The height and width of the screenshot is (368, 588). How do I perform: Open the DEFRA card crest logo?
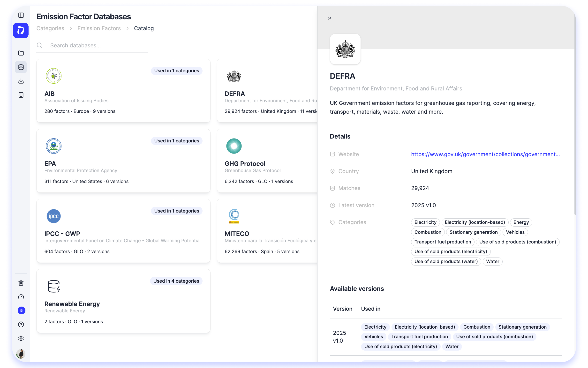click(234, 76)
